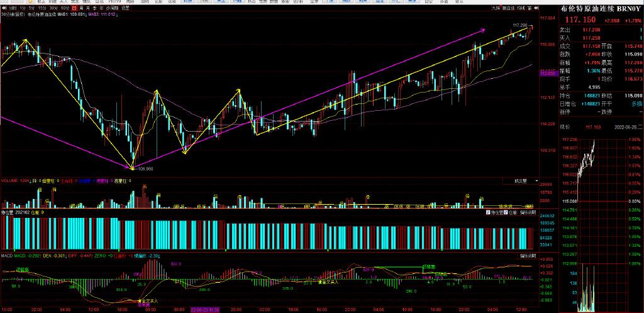Viewport: 644px width, 313px height.
Task: Click the 多换 label in quote panel
Action: pos(636,104)
